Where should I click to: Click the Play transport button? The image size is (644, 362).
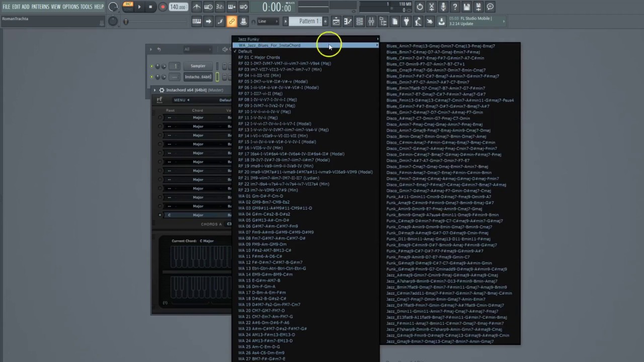click(139, 7)
